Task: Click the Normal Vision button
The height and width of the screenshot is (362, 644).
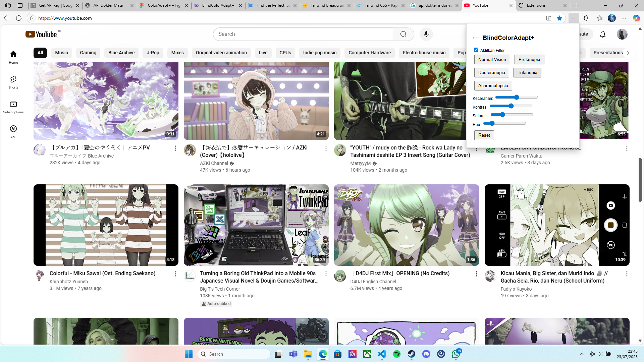Action: click(x=492, y=60)
